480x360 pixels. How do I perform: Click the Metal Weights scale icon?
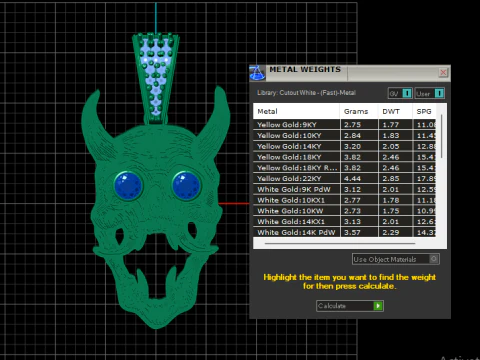pos(257,73)
